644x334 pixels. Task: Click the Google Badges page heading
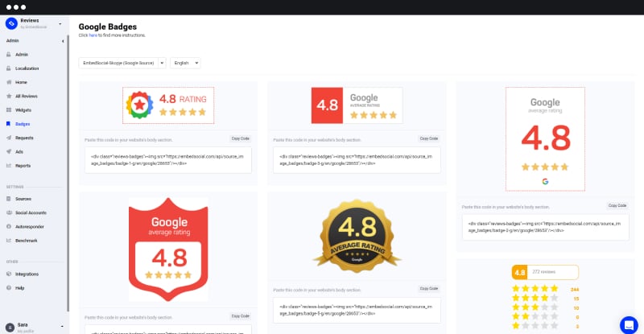point(108,27)
